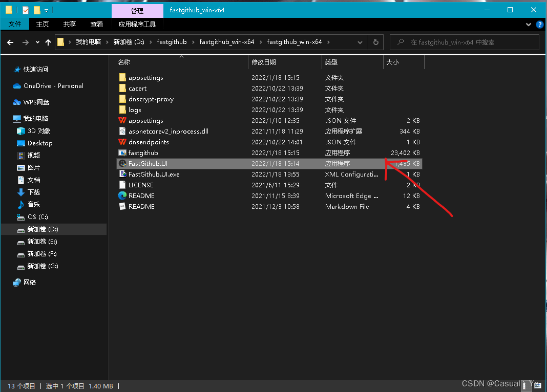Viewport: 547px width, 392px height.
Task: Navigate back with the back arrow
Action: [10, 42]
